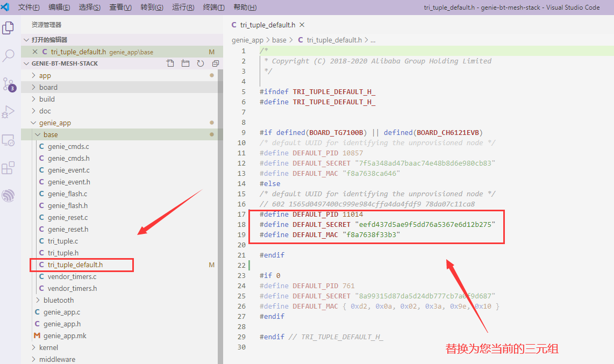Screen dimensions: 614x364
Task: Close the tri_tuple_default.h editor tab
Action: point(302,25)
